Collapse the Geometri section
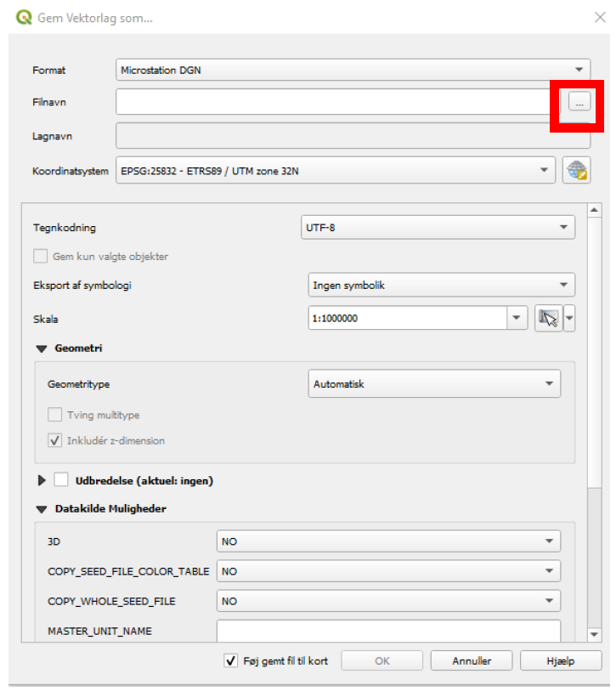Viewport: 616px width, 691px height. [x=41, y=348]
